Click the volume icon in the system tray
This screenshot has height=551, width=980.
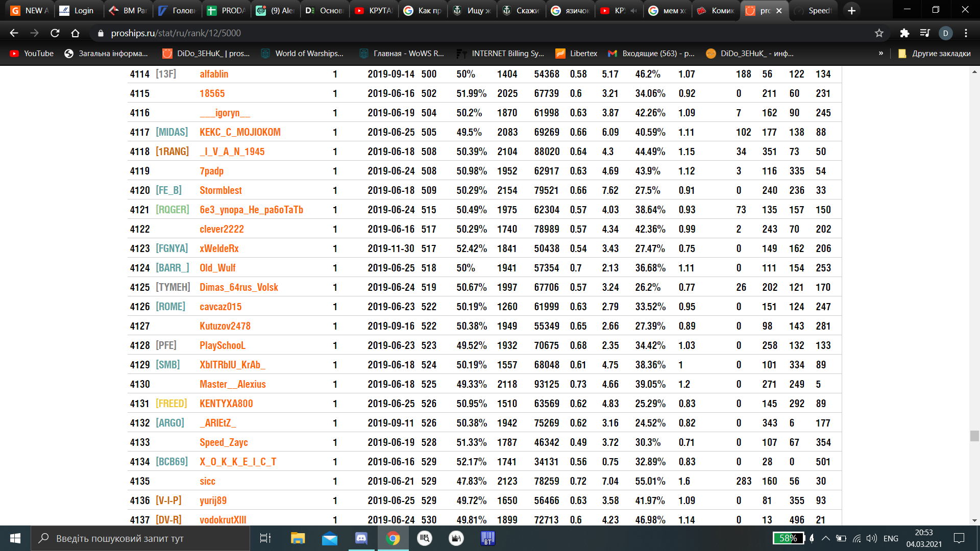click(872, 538)
